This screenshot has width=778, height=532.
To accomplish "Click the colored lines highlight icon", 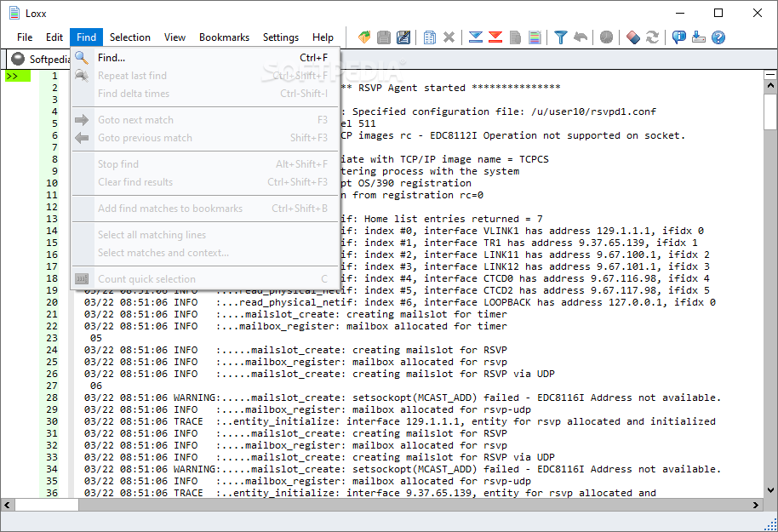I will (535, 37).
